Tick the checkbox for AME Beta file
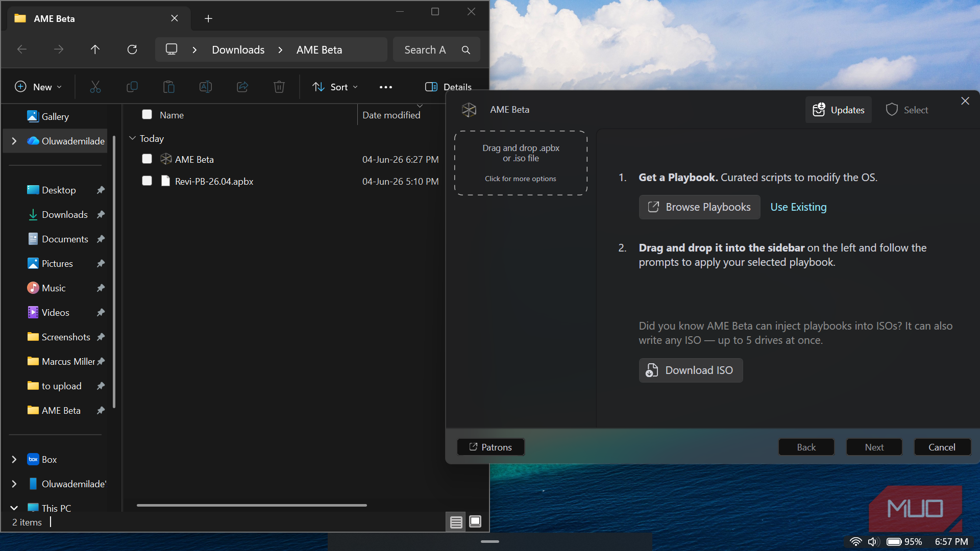This screenshot has width=980, height=551. point(147,159)
